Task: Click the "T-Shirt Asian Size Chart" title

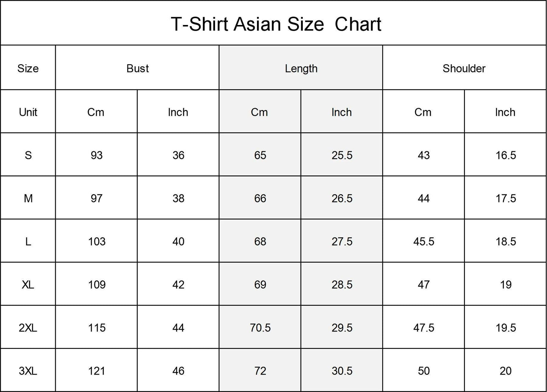Action: [276, 24]
